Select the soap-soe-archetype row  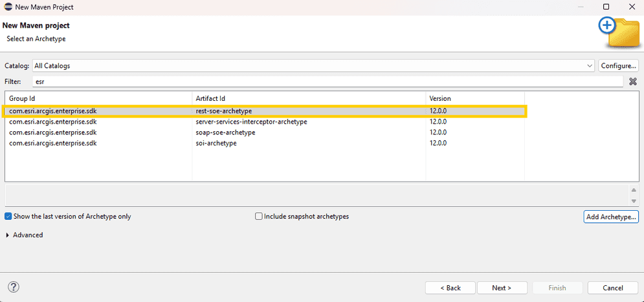click(265, 133)
